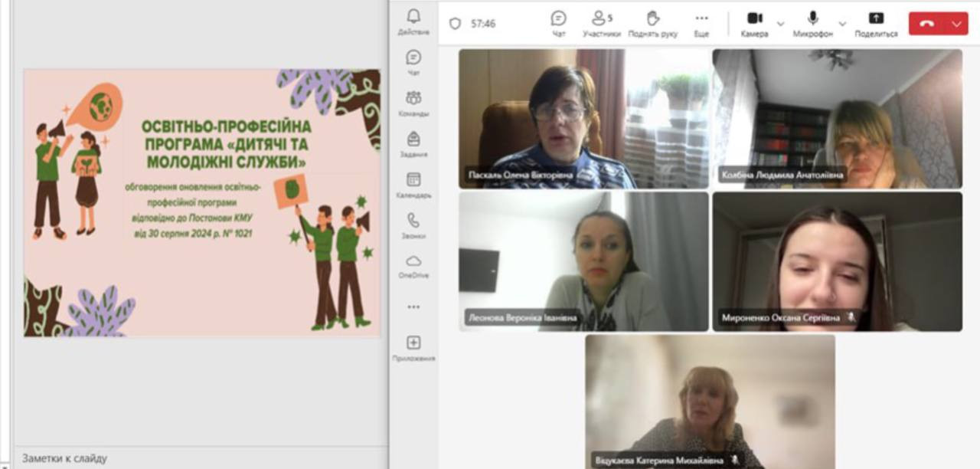980x469 pixels.
Task: Open Assignments in the sidebar
Action: tap(413, 143)
